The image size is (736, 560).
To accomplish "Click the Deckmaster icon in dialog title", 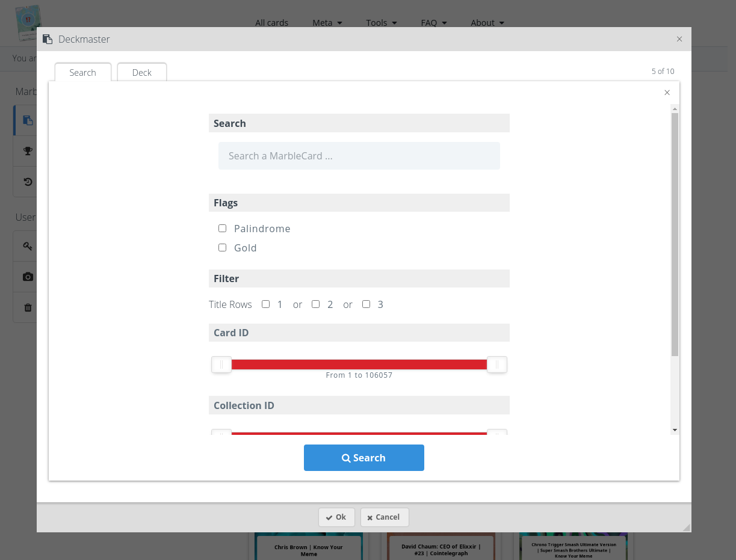I will (x=48, y=39).
